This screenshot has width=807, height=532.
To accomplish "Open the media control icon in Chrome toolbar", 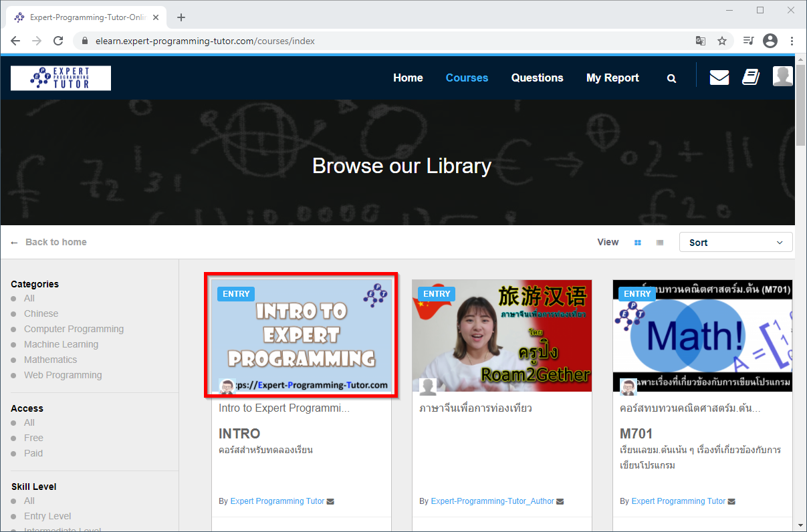I will tap(749, 41).
